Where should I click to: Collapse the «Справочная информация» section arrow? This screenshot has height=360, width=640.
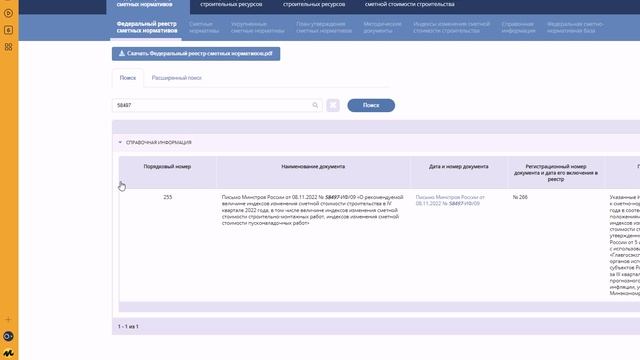[120, 142]
